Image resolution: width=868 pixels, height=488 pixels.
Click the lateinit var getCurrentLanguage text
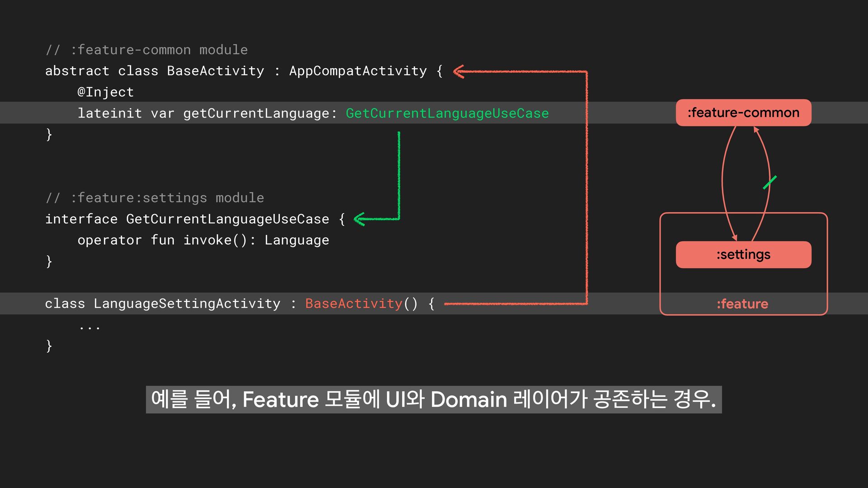coord(207,113)
